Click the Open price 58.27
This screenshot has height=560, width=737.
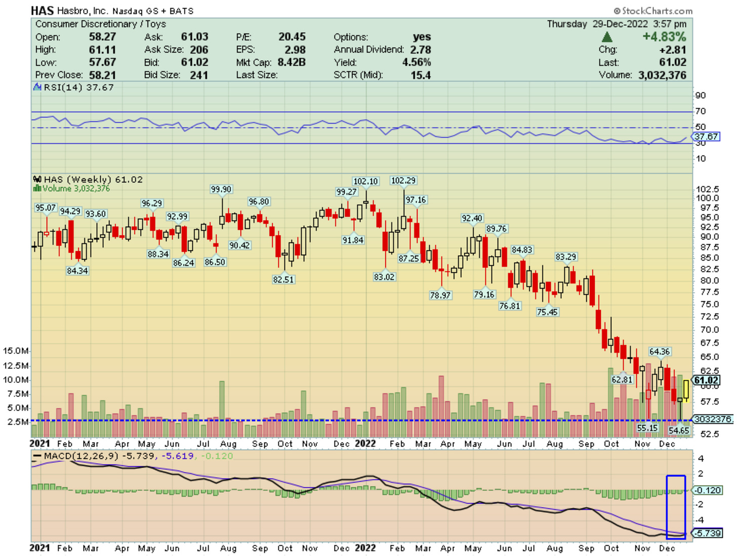(x=103, y=37)
